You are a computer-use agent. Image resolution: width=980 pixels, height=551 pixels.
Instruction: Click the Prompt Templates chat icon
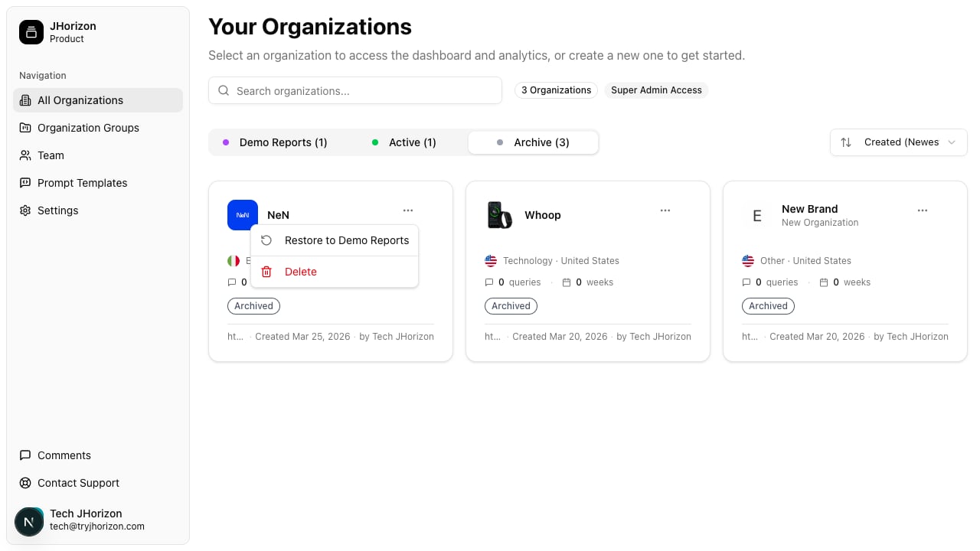[x=25, y=183]
